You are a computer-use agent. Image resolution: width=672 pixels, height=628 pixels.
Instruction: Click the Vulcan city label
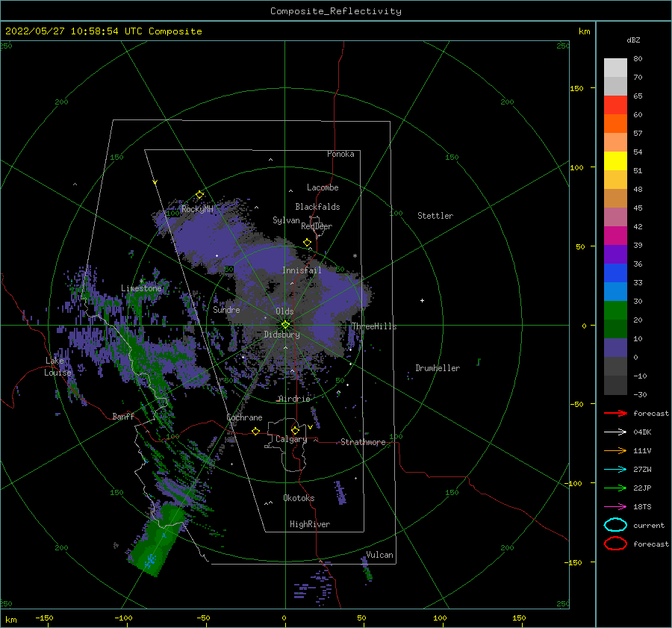[x=379, y=555]
